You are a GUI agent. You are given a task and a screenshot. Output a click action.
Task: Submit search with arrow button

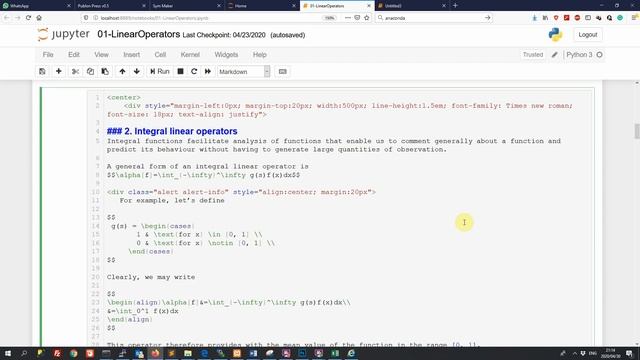point(487,18)
